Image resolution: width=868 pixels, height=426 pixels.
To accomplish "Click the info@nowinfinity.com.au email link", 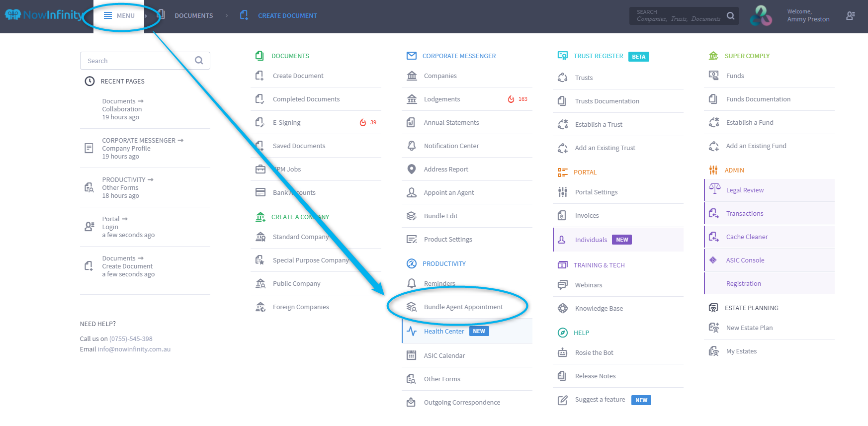I will click(134, 349).
